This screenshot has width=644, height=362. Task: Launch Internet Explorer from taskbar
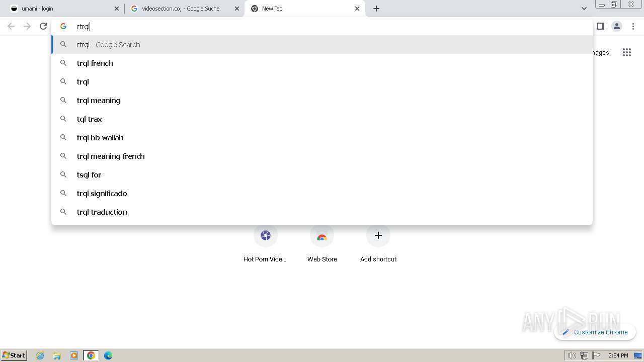(x=40, y=355)
